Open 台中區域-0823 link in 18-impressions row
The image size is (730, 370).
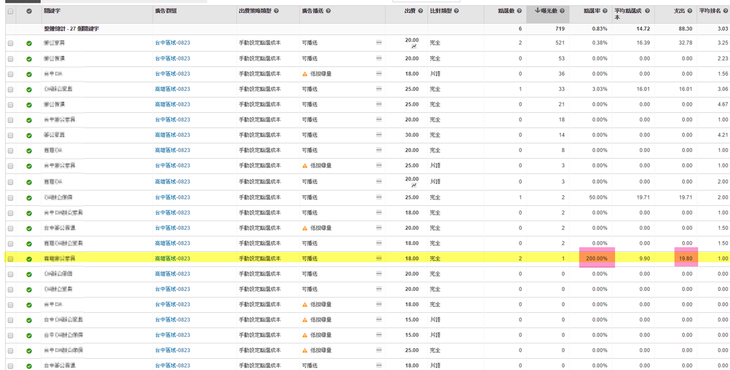pyautogui.click(x=172, y=120)
